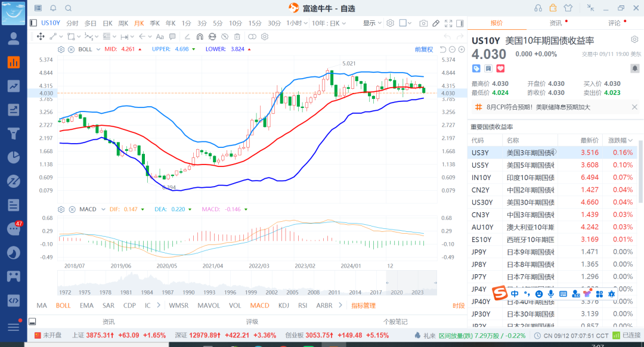Open the game controller icon in sidebar
This screenshot has height=347, width=644.
[14, 277]
